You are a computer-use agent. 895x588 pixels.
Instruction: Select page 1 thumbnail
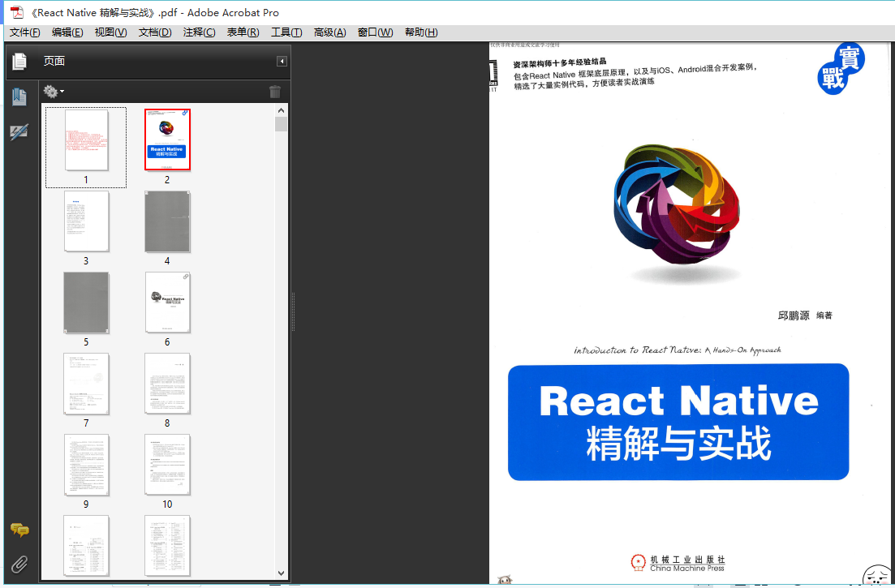coord(86,140)
